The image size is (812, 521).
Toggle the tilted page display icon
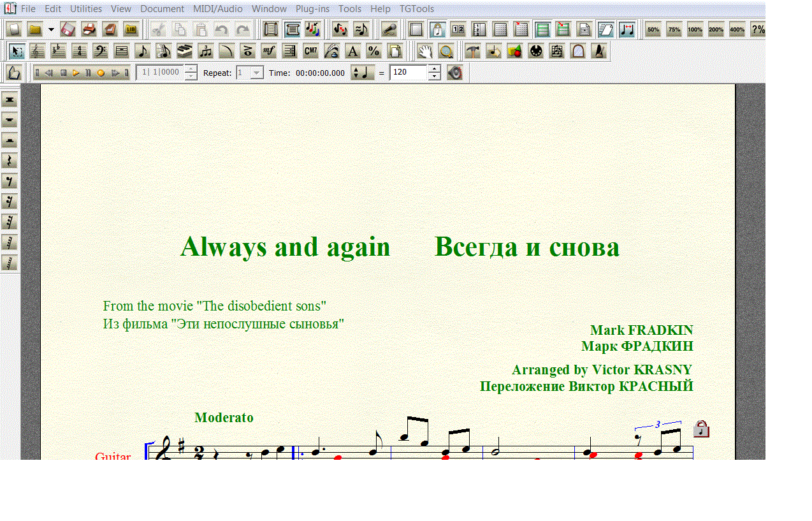click(x=605, y=29)
